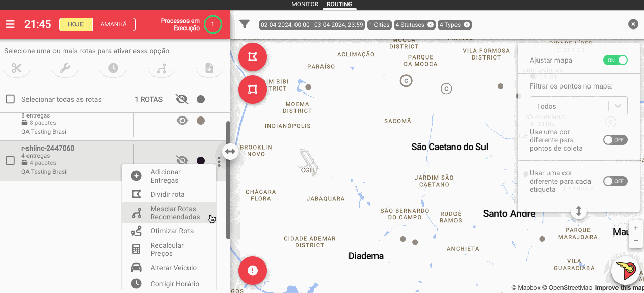
Task: Click the vertical arrows map settings handle
Action: pos(578,211)
